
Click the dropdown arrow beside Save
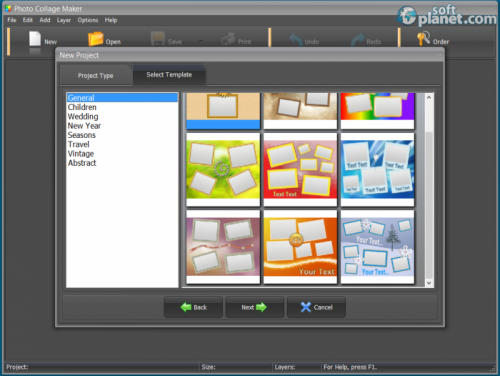coord(201,41)
